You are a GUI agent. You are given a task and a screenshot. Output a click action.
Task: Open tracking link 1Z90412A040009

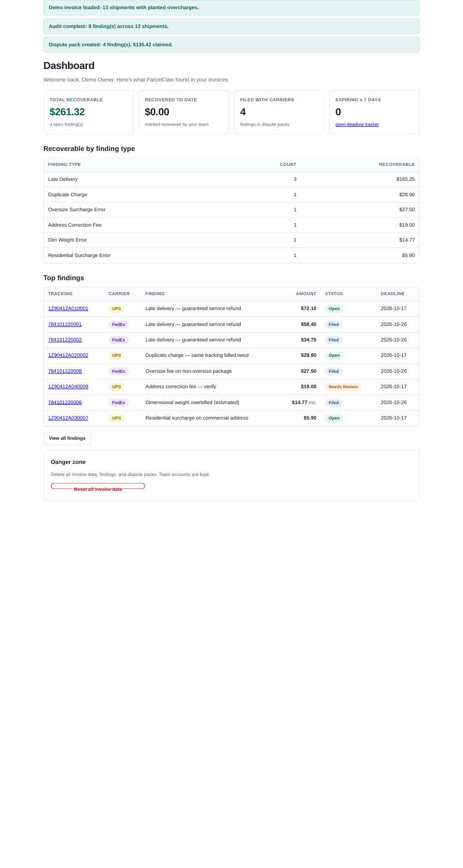coord(68,387)
